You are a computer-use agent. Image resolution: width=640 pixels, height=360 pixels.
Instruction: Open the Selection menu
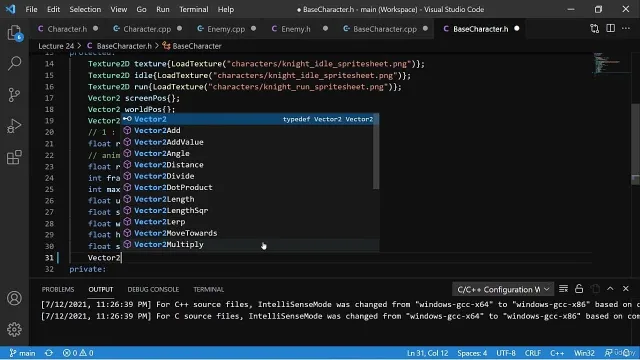pos(85,9)
